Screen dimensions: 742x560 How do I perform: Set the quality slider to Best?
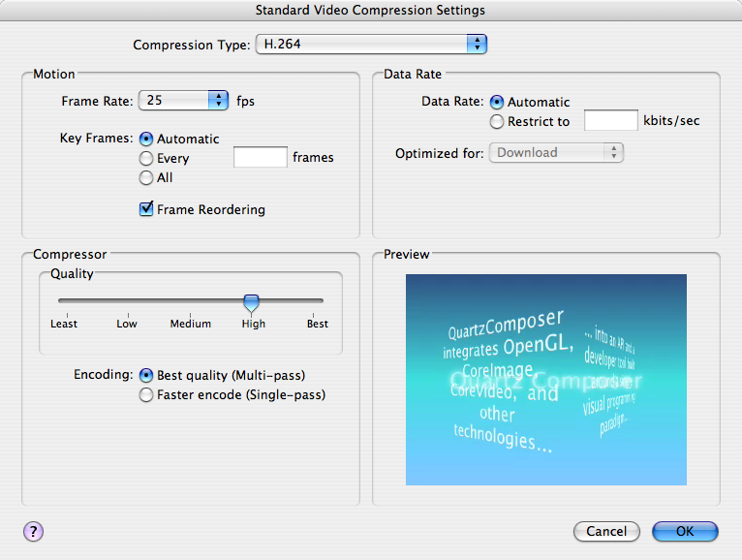(x=318, y=301)
